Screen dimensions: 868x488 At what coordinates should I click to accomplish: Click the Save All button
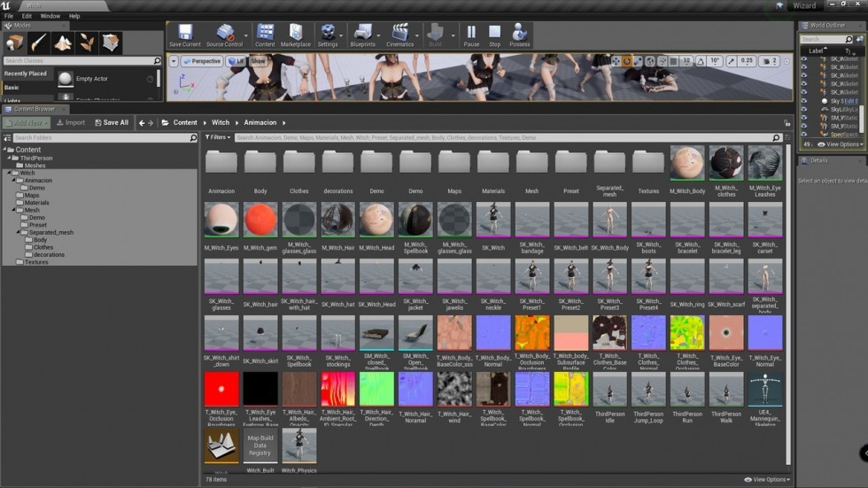(x=111, y=123)
